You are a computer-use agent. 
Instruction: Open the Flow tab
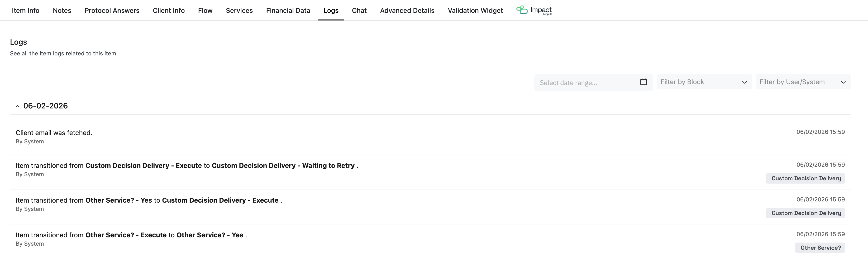click(x=205, y=10)
